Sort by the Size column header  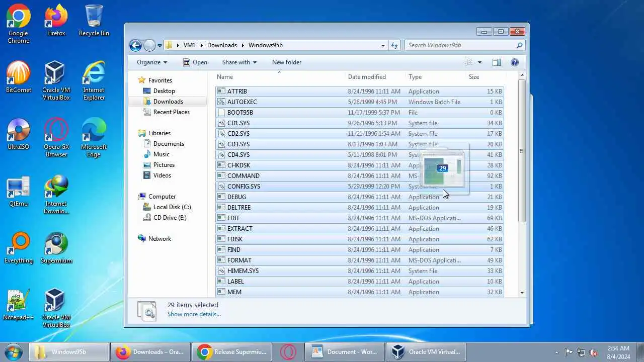(485, 77)
